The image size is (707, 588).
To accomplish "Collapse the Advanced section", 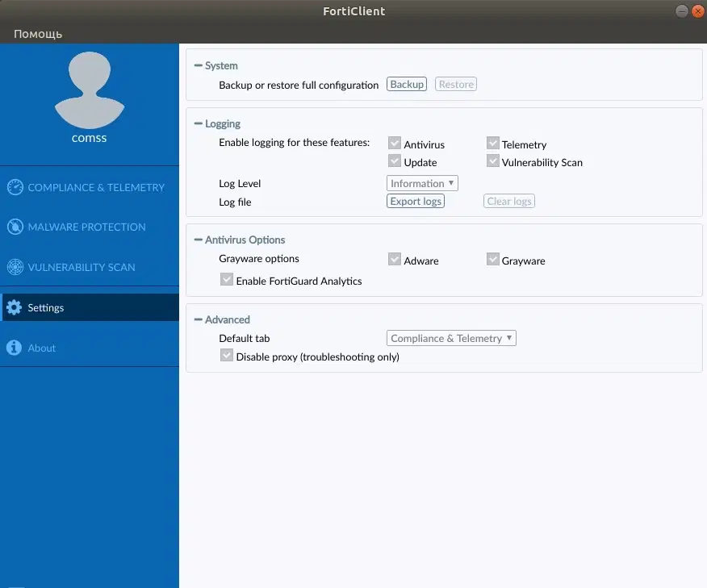I will click(x=198, y=319).
